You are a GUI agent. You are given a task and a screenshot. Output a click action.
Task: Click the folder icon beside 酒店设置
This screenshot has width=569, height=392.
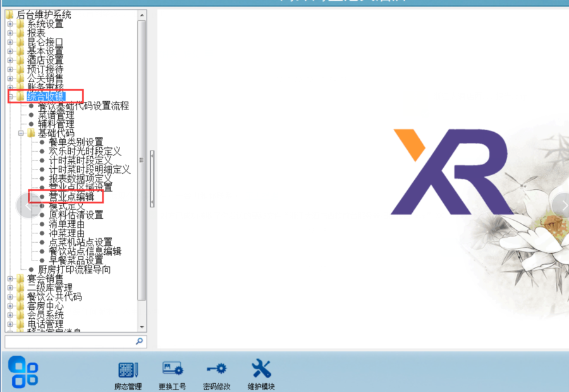pos(21,60)
